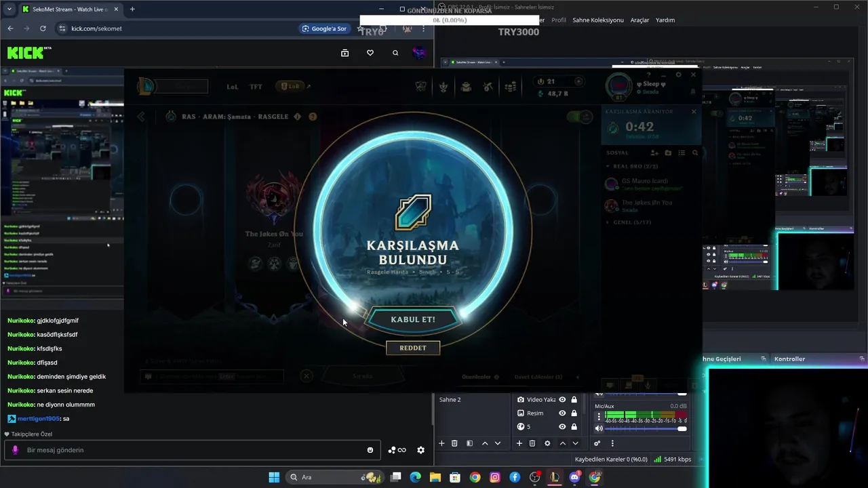Open Kick following heart icon
This screenshot has height=488, width=868.
click(370, 53)
